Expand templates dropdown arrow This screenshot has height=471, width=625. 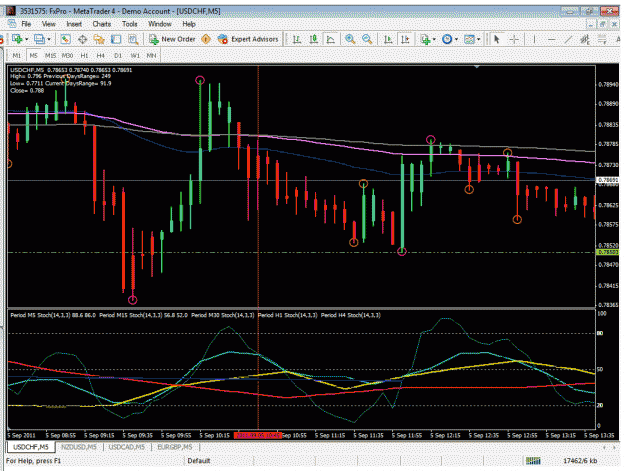[479, 39]
